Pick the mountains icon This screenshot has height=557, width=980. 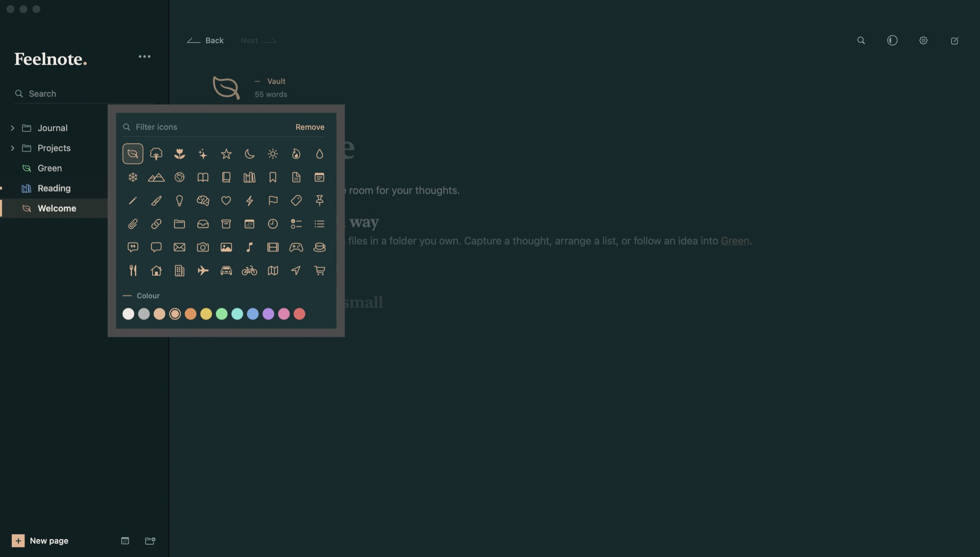click(x=156, y=177)
